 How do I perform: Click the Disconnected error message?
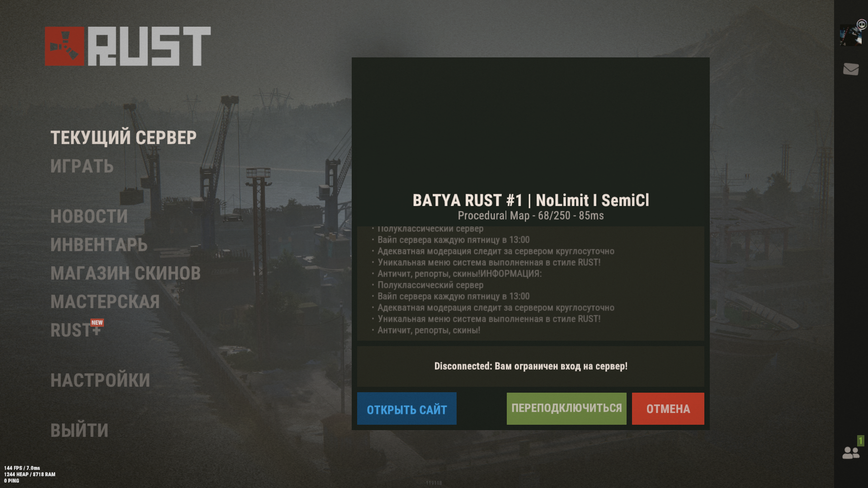(x=531, y=366)
